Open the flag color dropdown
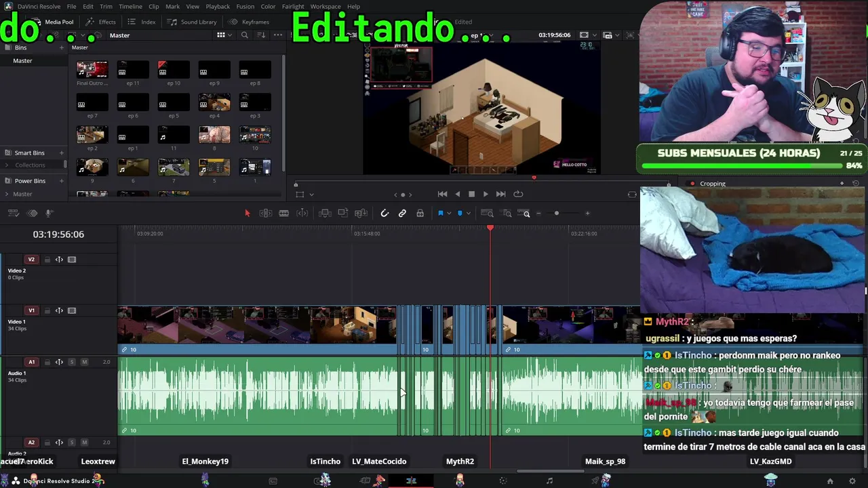Image resolution: width=868 pixels, height=488 pixels. pyautogui.click(x=448, y=213)
